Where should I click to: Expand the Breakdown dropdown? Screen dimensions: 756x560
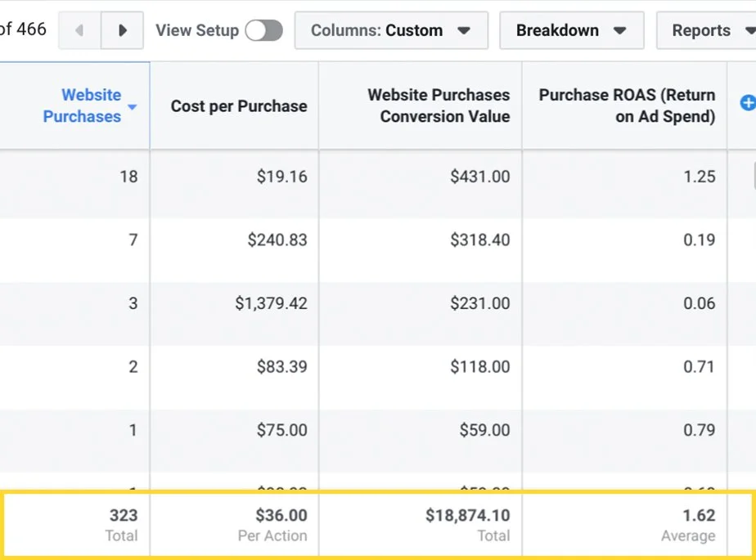click(570, 31)
